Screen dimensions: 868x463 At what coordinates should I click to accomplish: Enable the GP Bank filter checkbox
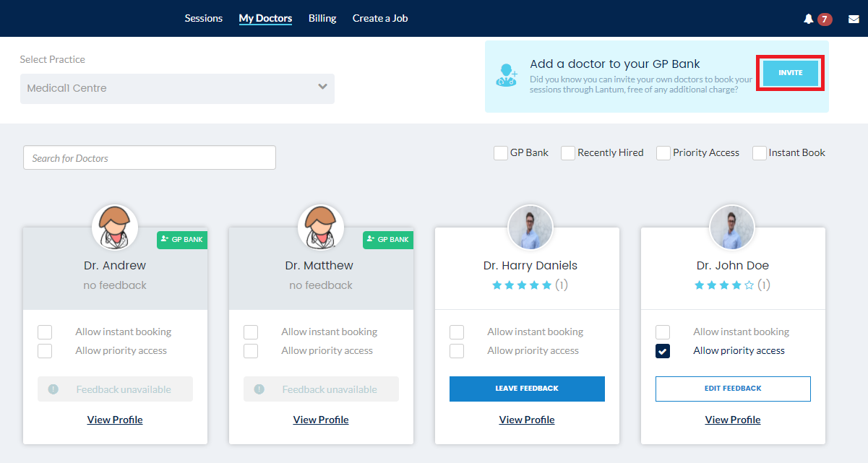501,153
